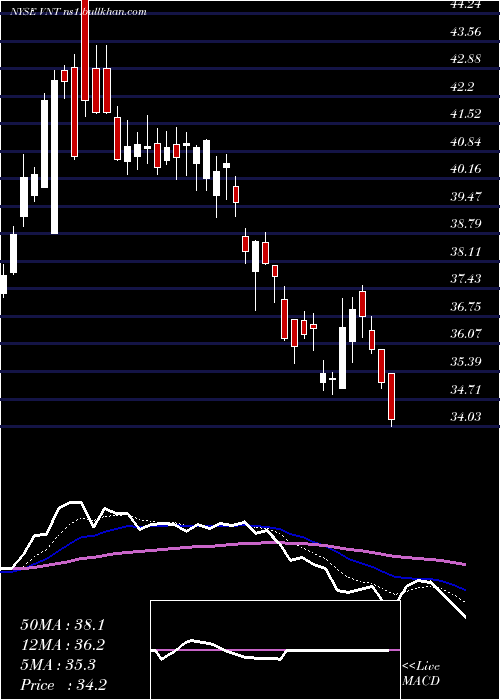Click the 41.52 price axis label

pyautogui.click(x=467, y=114)
